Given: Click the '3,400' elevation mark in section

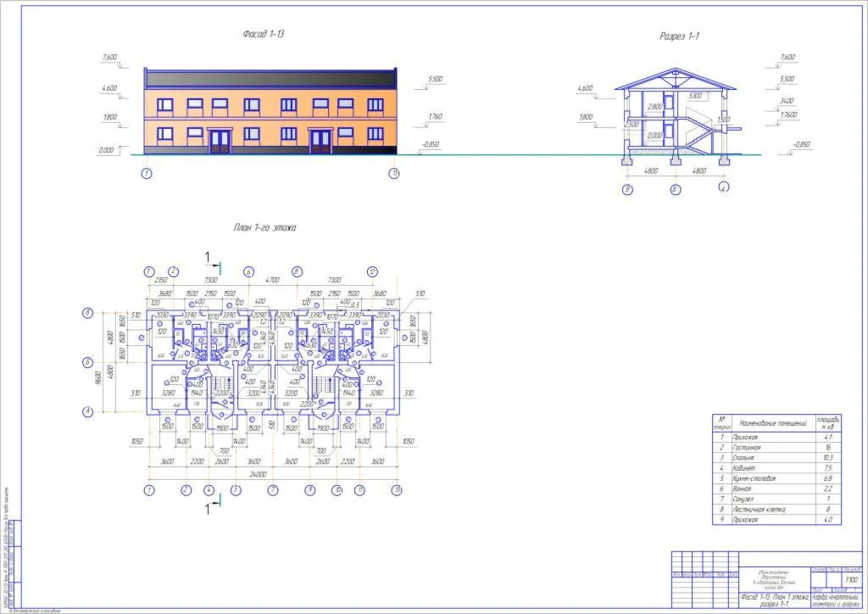Looking at the screenshot, I should point(787,101).
